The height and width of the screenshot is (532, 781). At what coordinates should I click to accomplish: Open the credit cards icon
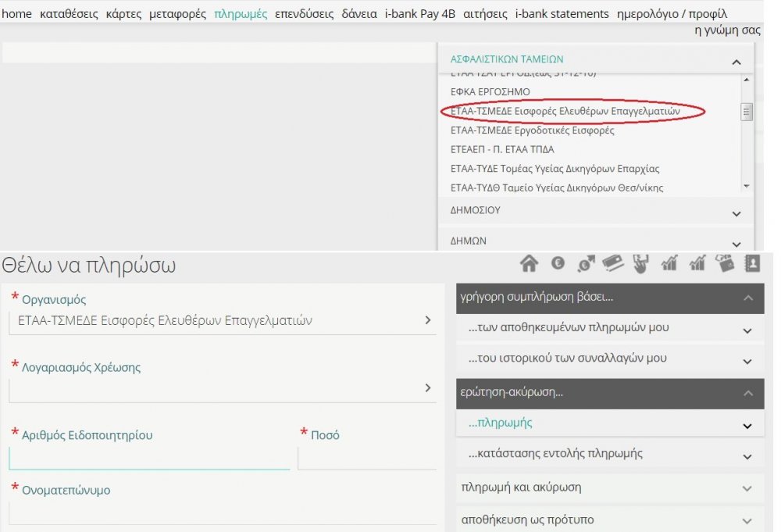click(x=613, y=264)
